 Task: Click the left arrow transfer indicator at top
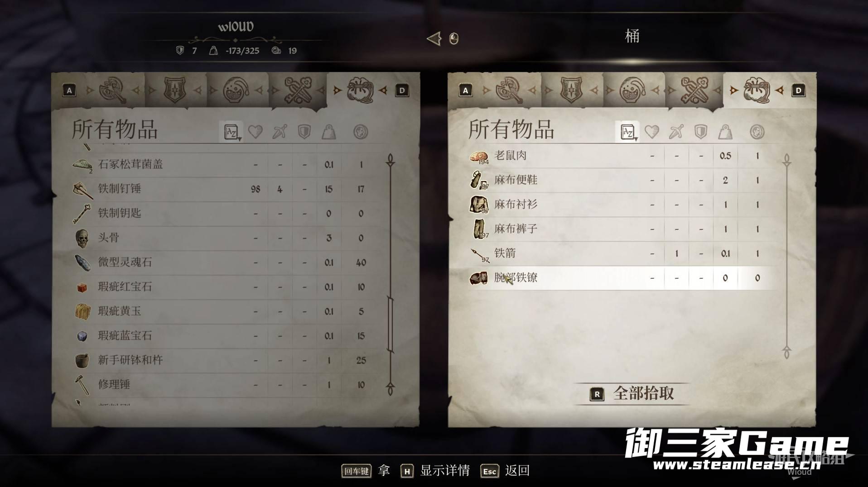pos(434,38)
